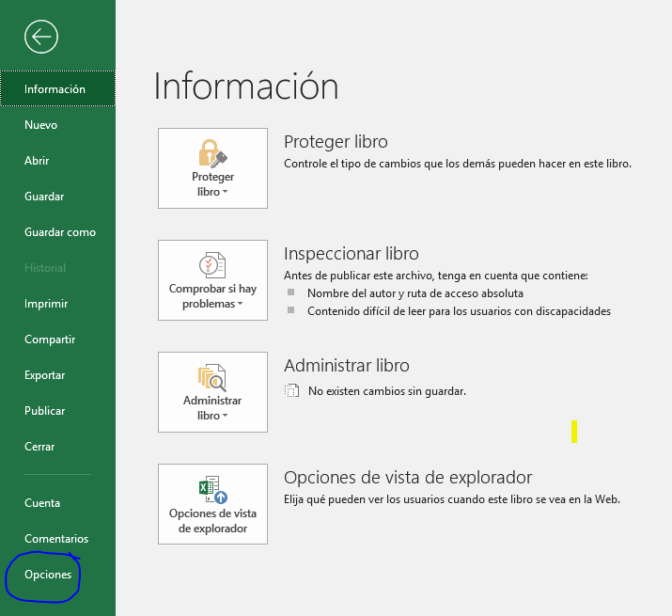
Task: Click the Proteger libro section heading
Action: click(336, 142)
